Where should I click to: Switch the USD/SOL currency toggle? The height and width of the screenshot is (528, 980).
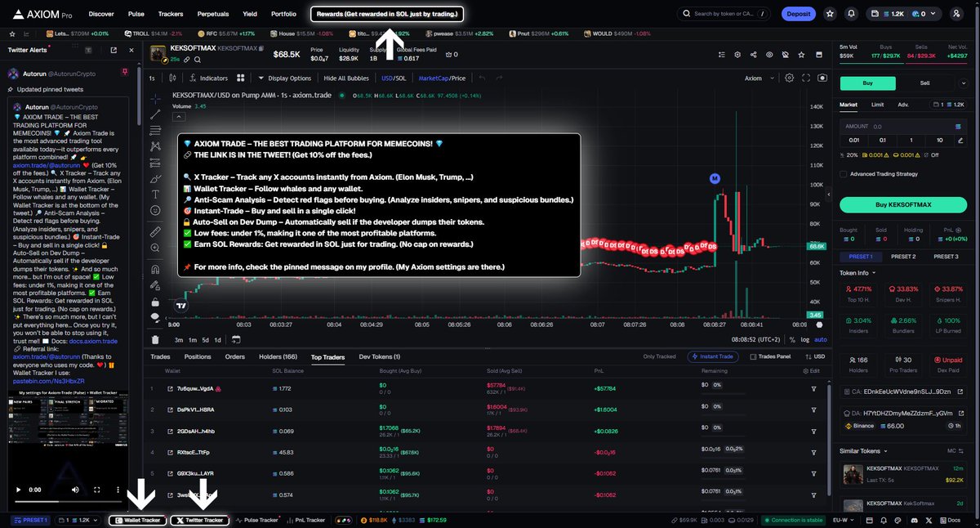tap(394, 78)
